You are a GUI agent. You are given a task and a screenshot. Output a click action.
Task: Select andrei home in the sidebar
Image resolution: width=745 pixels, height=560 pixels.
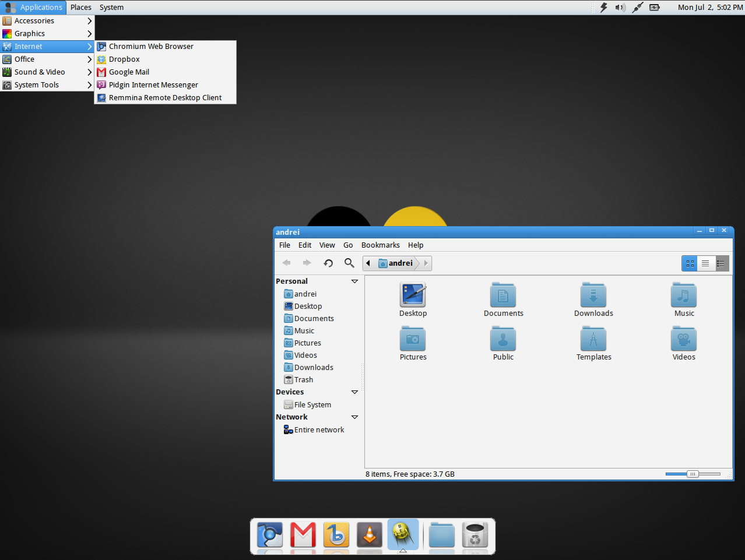click(x=300, y=294)
